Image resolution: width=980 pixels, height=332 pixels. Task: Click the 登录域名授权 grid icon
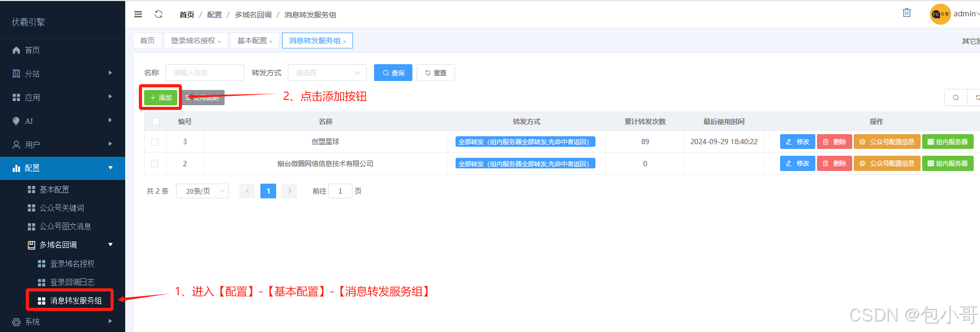pyautogui.click(x=42, y=264)
